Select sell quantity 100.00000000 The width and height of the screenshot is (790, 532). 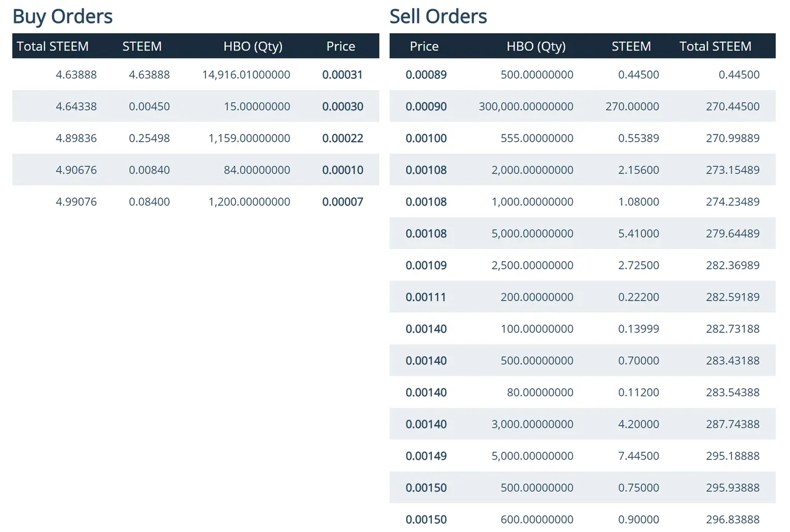click(537, 329)
